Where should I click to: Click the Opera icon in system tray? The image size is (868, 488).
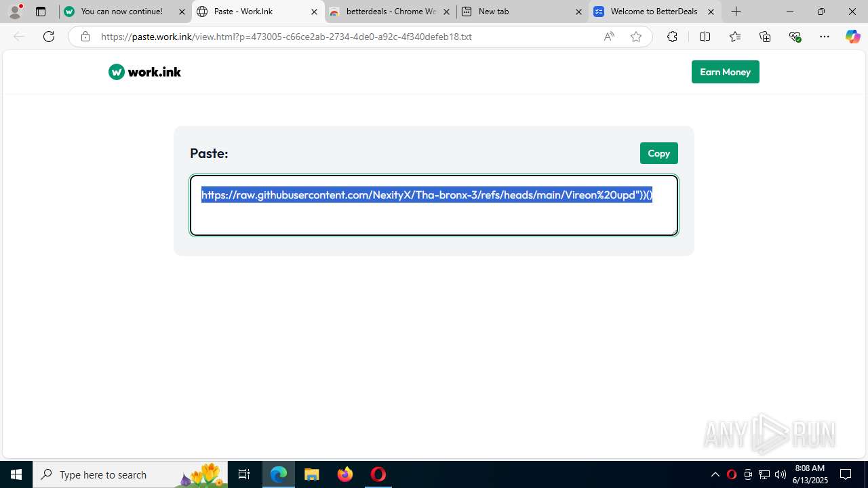[731, 474]
